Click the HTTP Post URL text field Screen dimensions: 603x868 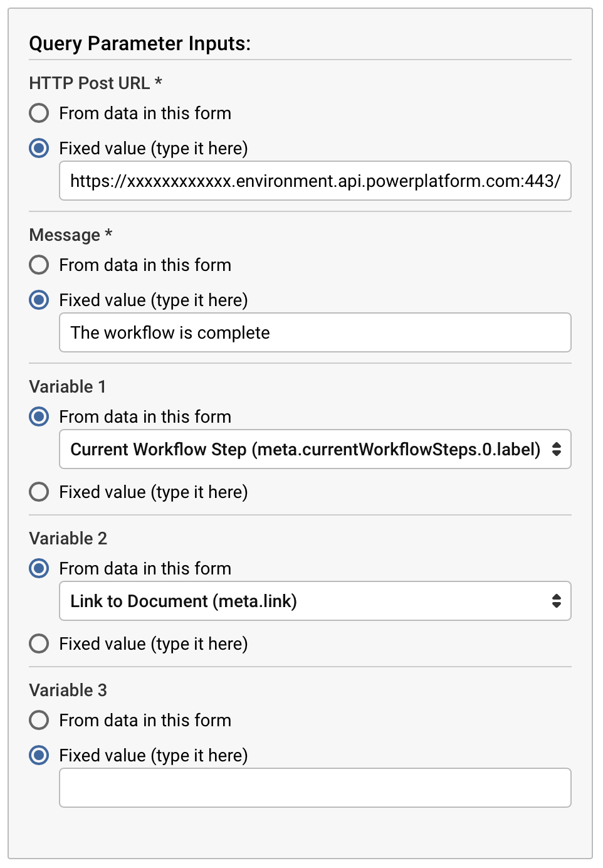tap(315, 181)
